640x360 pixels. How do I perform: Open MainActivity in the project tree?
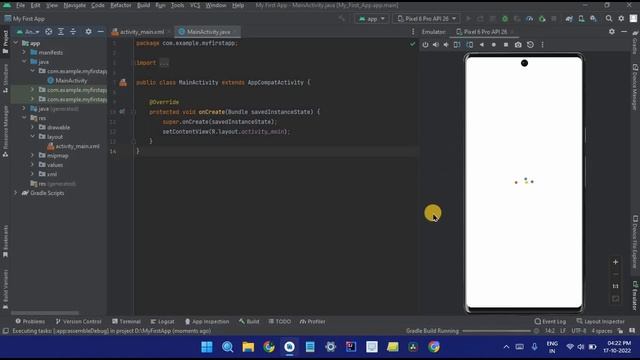click(x=67, y=80)
